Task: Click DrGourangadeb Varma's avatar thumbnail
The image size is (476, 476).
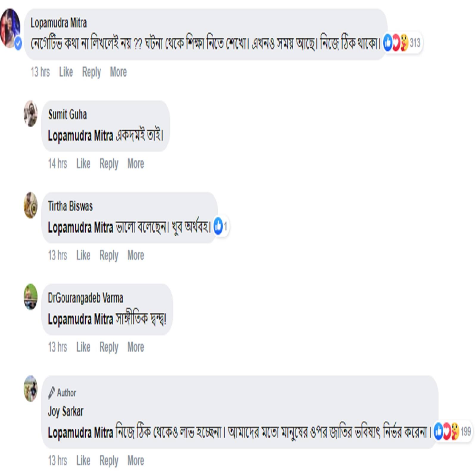Action: click(31, 297)
